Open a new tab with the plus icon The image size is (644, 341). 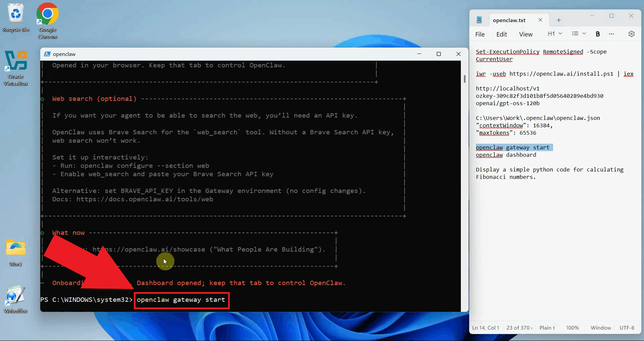click(x=558, y=20)
